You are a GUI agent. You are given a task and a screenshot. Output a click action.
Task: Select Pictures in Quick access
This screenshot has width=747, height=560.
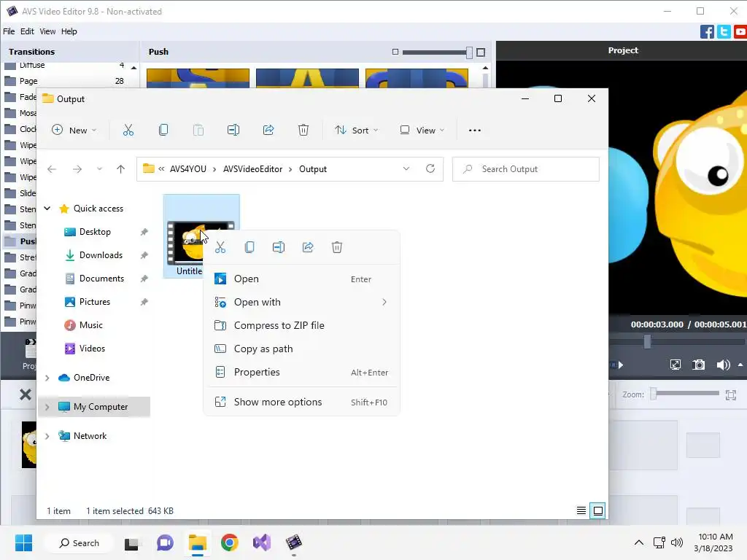tap(95, 302)
